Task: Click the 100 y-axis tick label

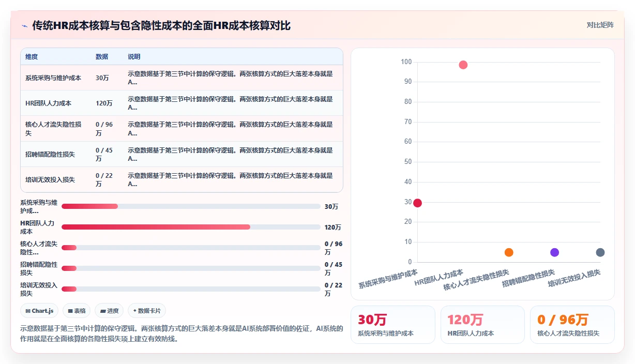Action: click(x=406, y=62)
